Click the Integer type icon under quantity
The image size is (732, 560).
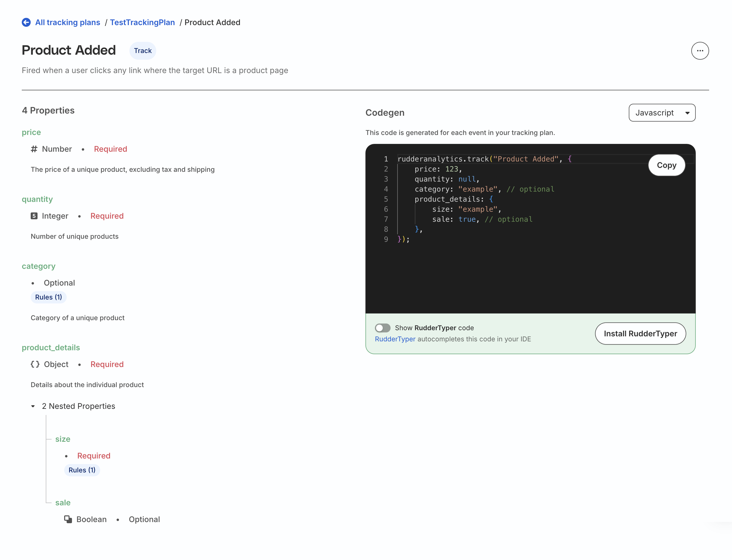pos(34,216)
